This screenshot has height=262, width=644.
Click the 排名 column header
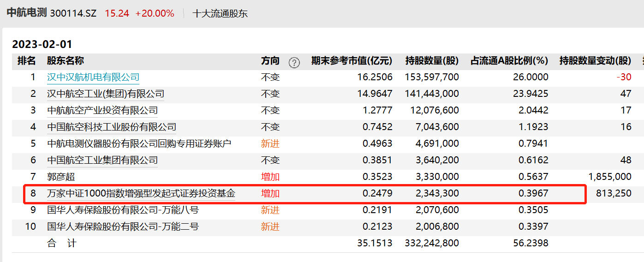click(x=26, y=61)
